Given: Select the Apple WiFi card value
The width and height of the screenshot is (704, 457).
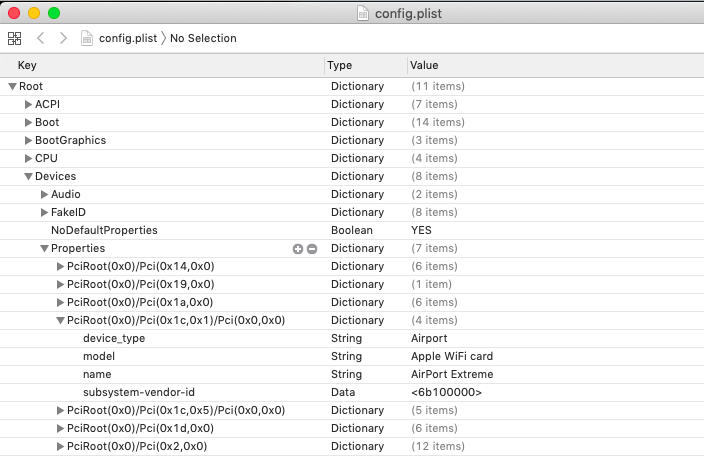Looking at the screenshot, I should (452, 356).
